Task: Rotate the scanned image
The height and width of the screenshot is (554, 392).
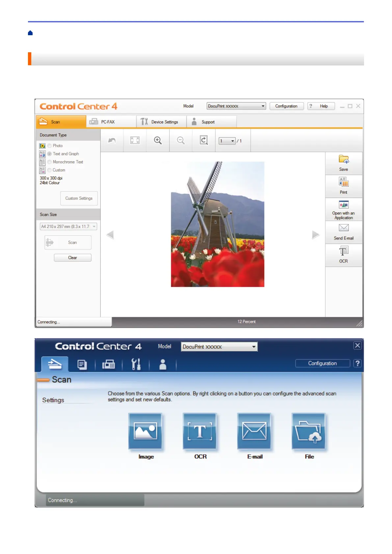Action: pyautogui.click(x=204, y=140)
